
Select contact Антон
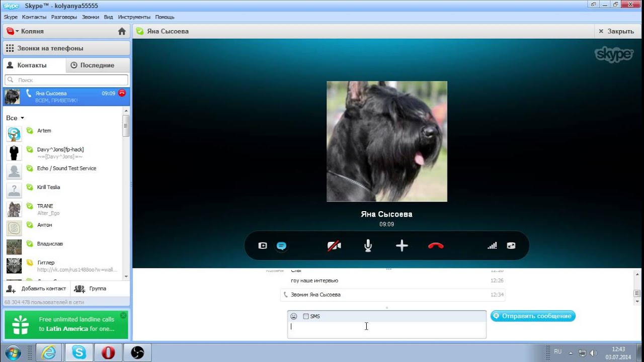point(63,228)
